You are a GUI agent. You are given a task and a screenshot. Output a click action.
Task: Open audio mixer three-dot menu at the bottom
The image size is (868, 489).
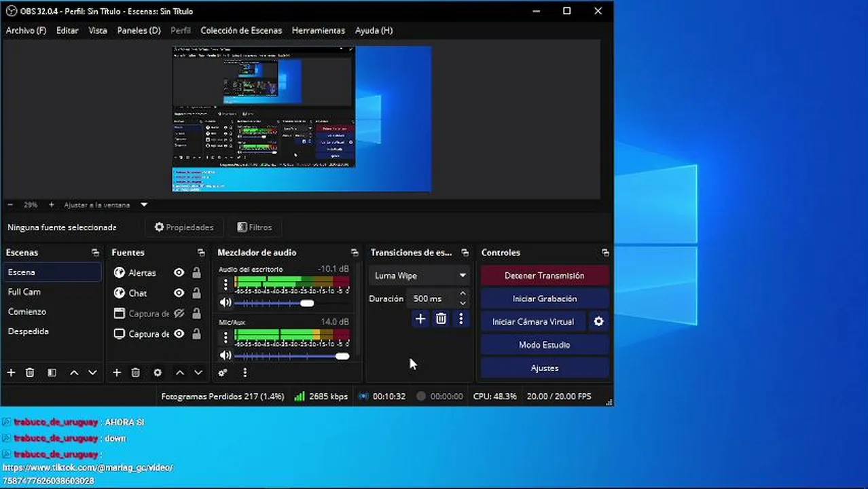(x=245, y=373)
